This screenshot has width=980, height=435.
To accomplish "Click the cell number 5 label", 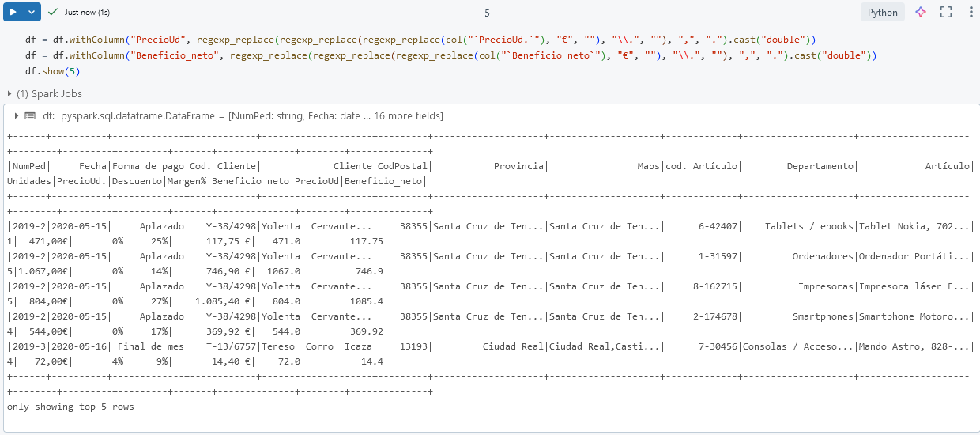I will (x=487, y=13).
